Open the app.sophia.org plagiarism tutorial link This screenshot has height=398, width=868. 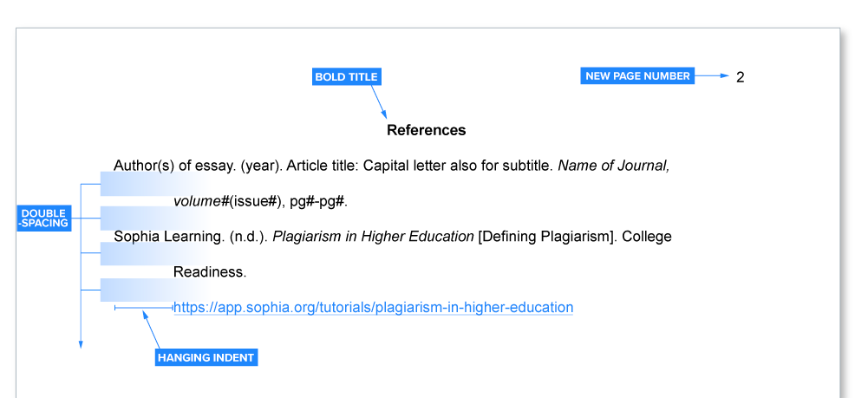tap(373, 307)
